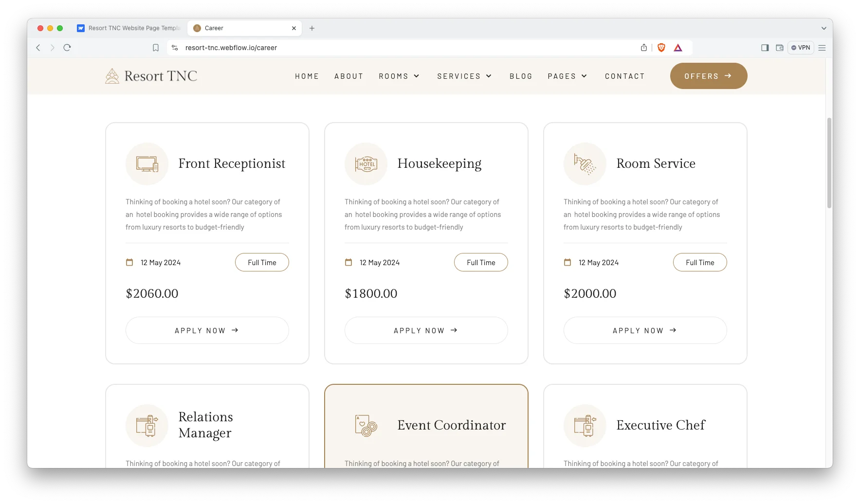The width and height of the screenshot is (860, 504).
Task: Click the page vertical scrollbar
Action: (829, 163)
